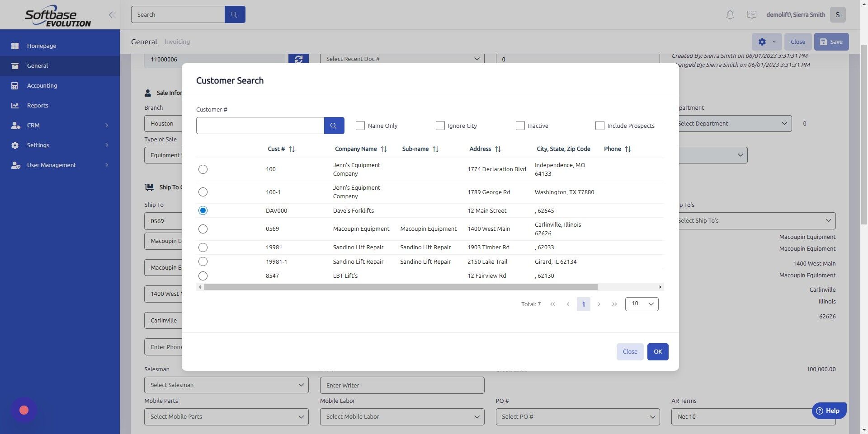
Task: Toggle the Inactive checkbox
Action: click(x=520, y=126)
